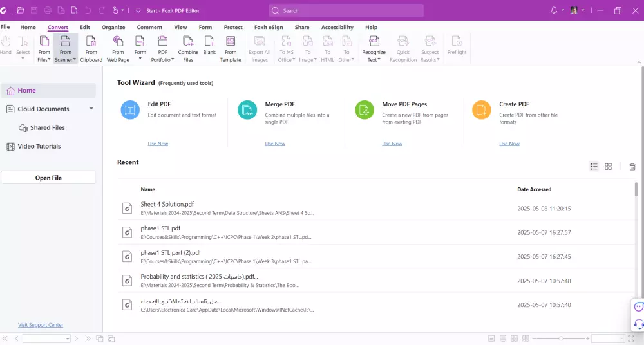
Task: Click Use Now under Merge PDF
Action: pyautogui.click(x=275, y=144)
